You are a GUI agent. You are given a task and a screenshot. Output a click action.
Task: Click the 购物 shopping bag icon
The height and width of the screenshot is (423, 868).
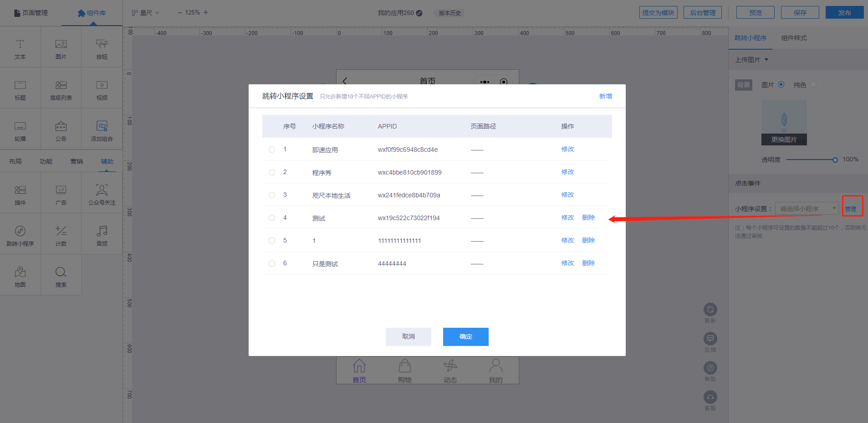(405, 366)
